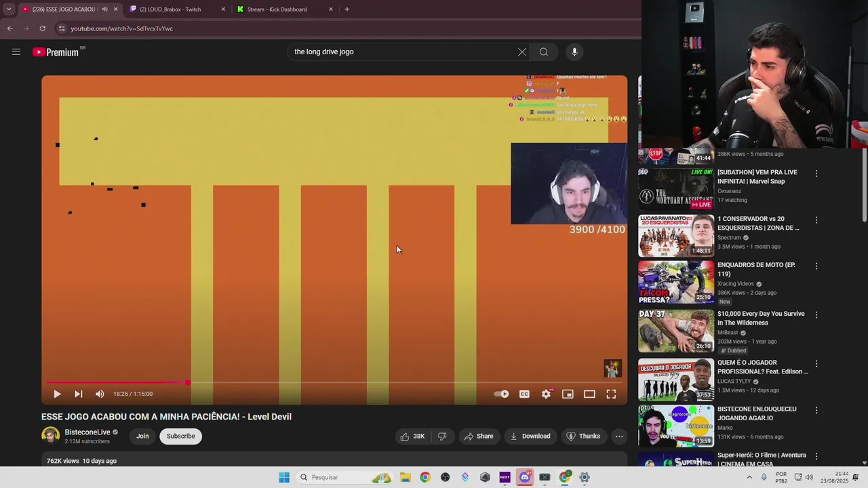The image size is (868, 488).
Task: Open the ENQUADROS DE MOTO thumbnail
Action: click(676, 282)
